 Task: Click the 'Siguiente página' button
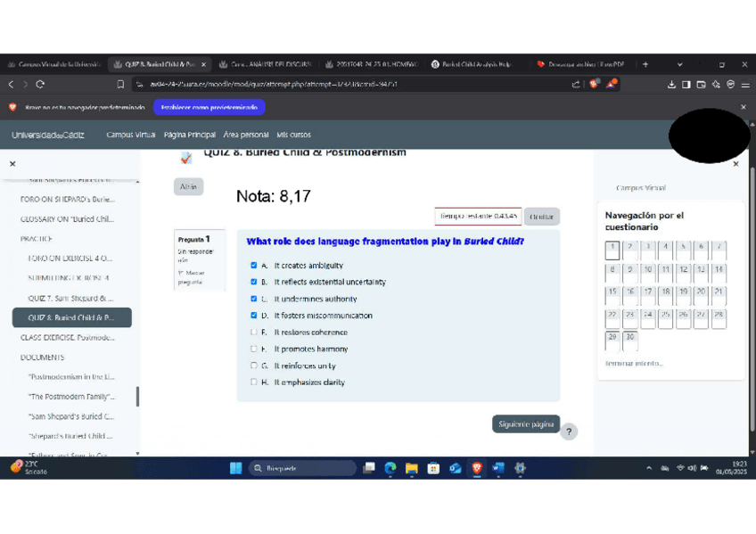526,424
